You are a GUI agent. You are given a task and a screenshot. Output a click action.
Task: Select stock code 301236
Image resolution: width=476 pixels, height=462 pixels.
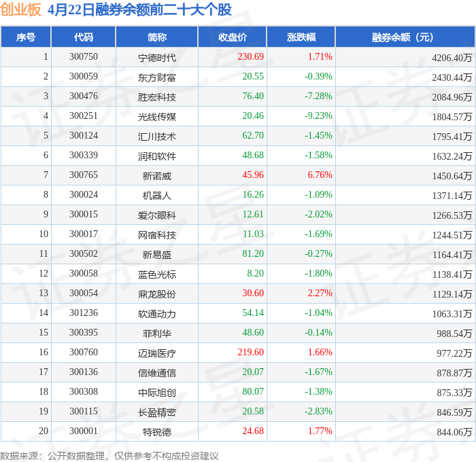pos(84,313)
